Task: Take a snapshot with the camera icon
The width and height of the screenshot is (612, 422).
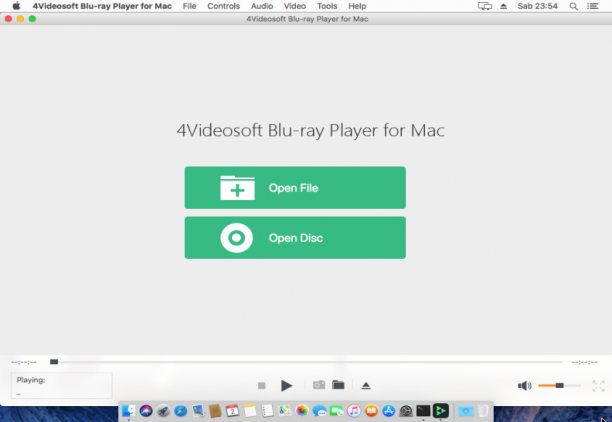Action: 319,385
